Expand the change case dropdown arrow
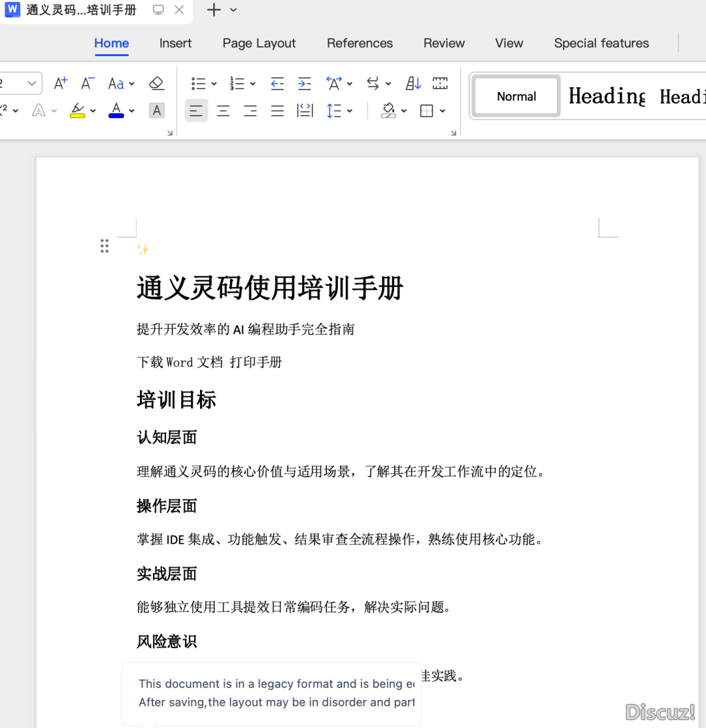The image size is (706, 728). [132, 84]
